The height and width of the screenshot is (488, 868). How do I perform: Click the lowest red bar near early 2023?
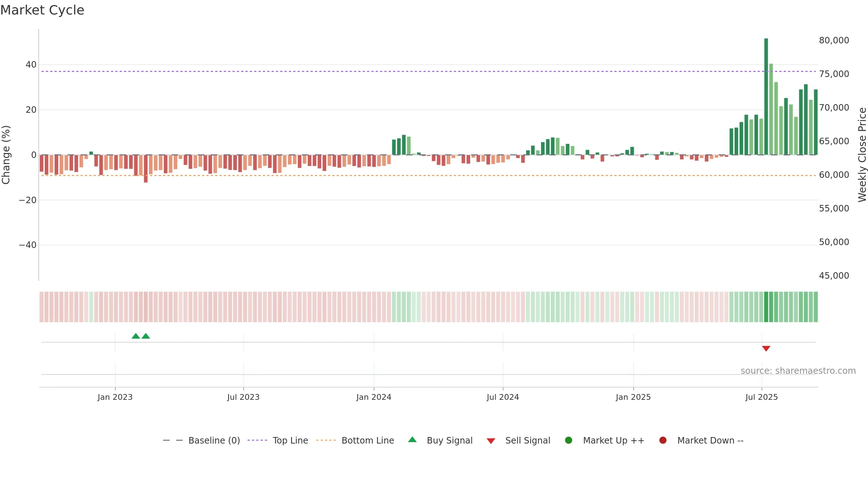tap(146, 168)
